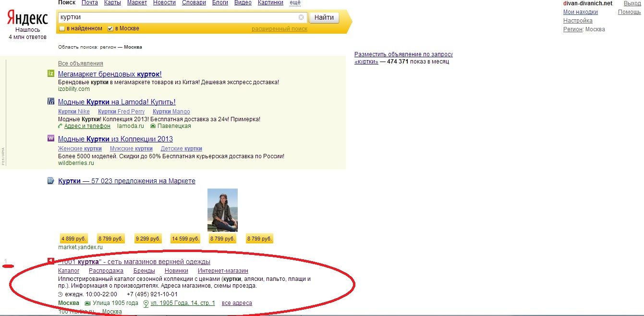
Task: Open the Блоги tab
Action: click(220, 3)
